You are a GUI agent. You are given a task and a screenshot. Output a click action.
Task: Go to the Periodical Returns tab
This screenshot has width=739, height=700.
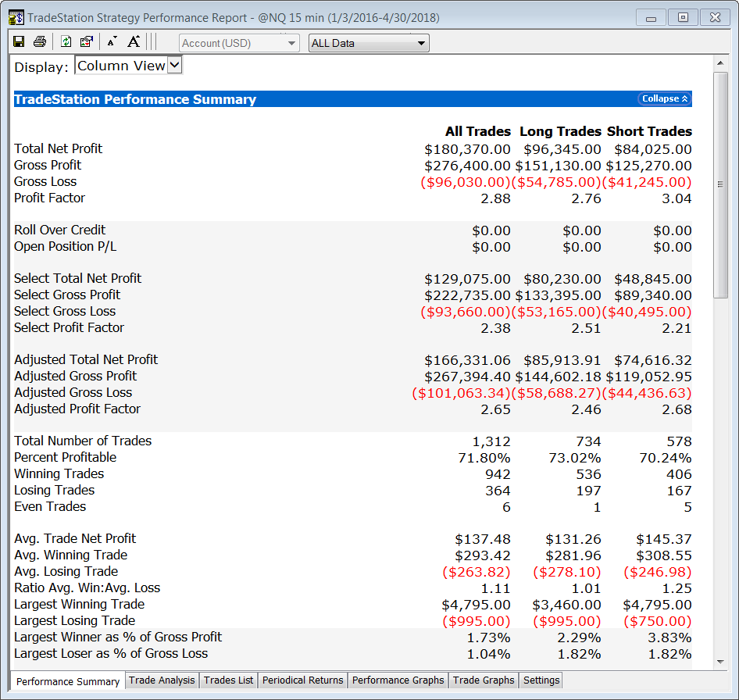click(302, 680)
